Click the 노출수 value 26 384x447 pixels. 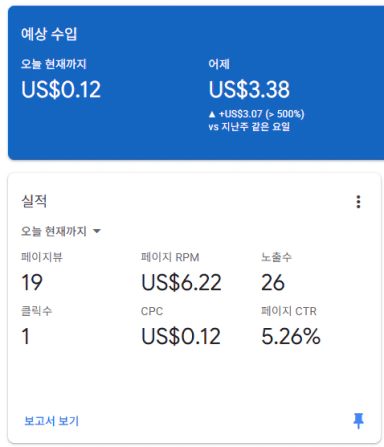pos(273,283)
